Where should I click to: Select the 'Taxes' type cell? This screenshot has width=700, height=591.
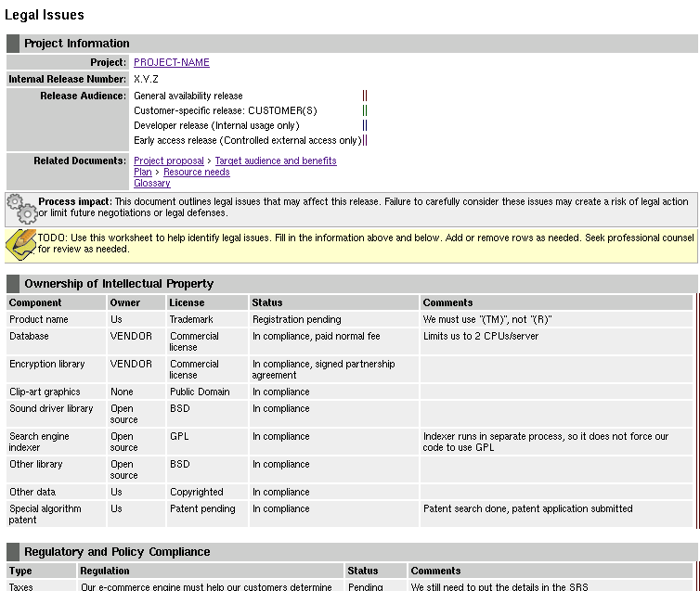click(41, 586)
